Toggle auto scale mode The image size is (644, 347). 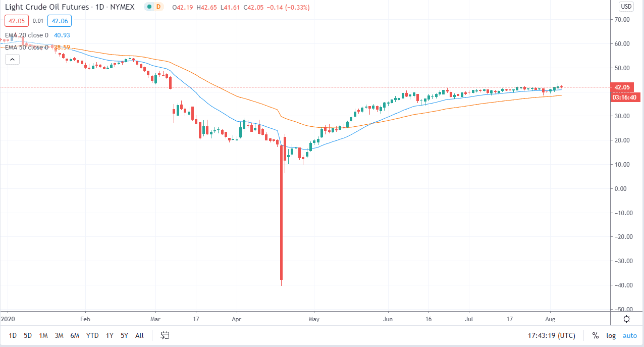click(x=630, y=335)
